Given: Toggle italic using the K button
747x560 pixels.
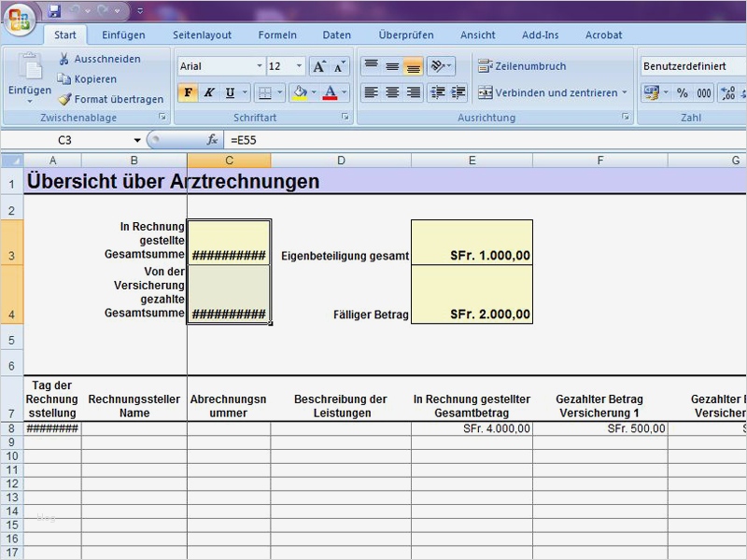Looking at the screenshot, I should [x=207, y=91].
